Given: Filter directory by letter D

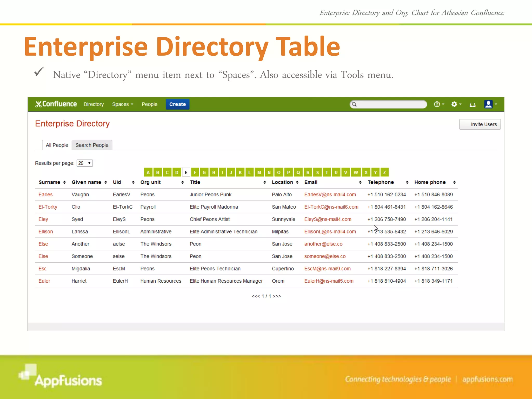Looking at the screenshot, I should point(177,172).
